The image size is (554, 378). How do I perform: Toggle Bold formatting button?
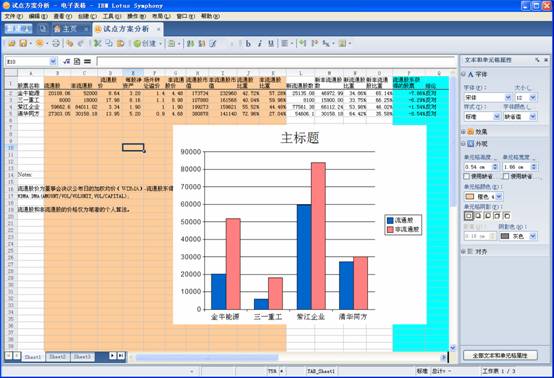pos(248,43)
